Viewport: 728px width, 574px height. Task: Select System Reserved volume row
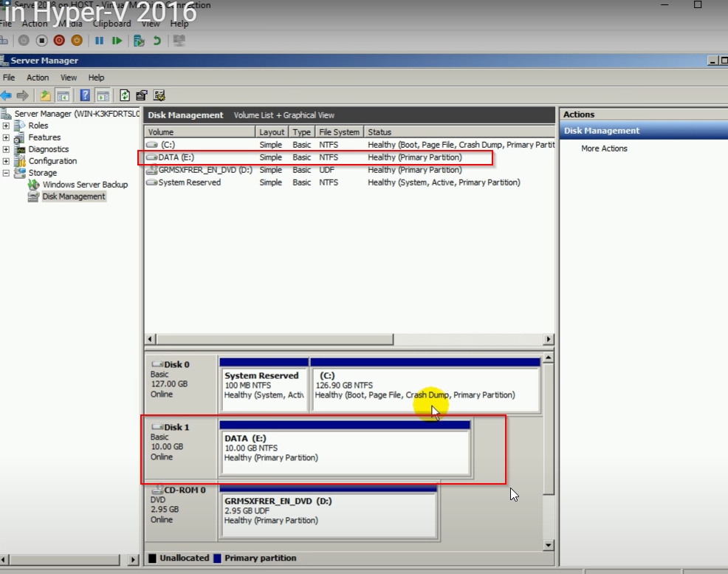(x=350, y=182)
